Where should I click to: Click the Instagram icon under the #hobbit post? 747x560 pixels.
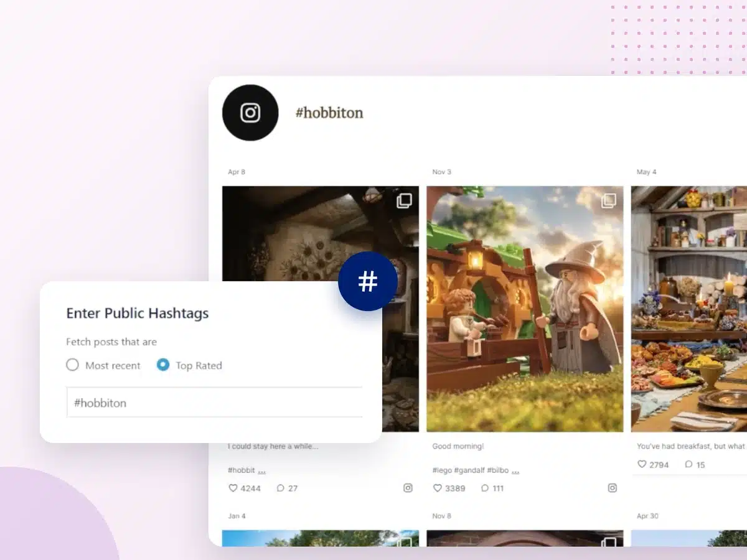[408, 488]
